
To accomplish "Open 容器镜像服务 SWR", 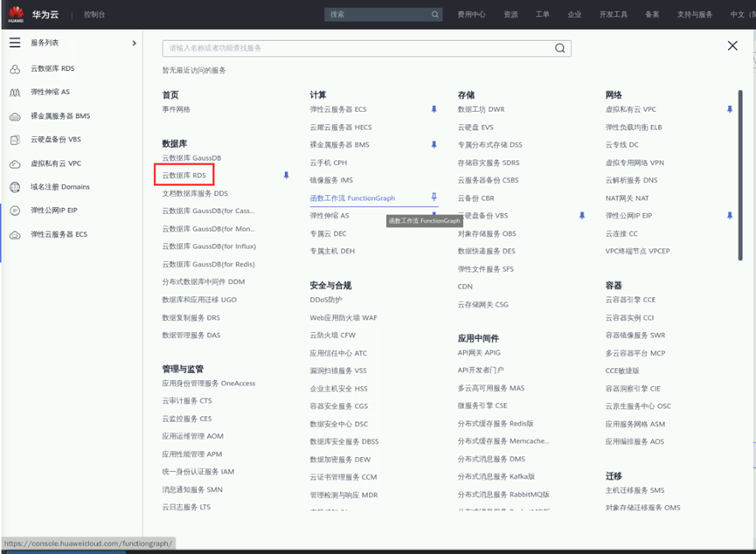I will (x=635, y=335).
